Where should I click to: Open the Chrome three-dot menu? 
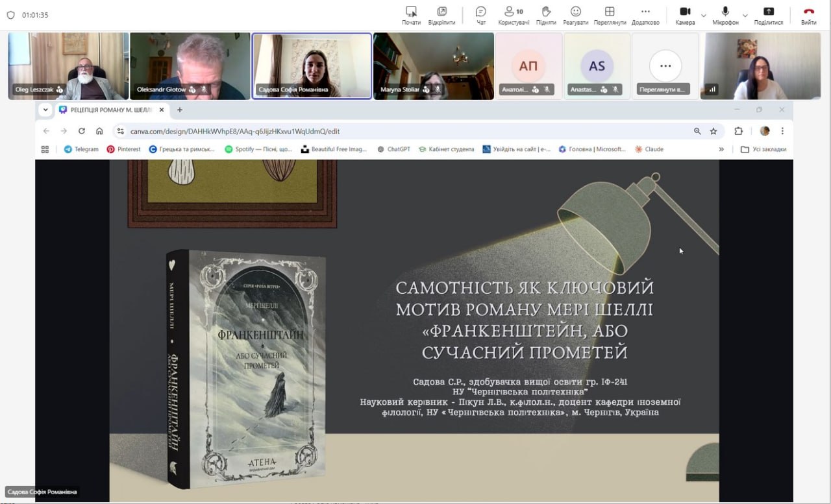pyautogui.click(x=782, y=131)
